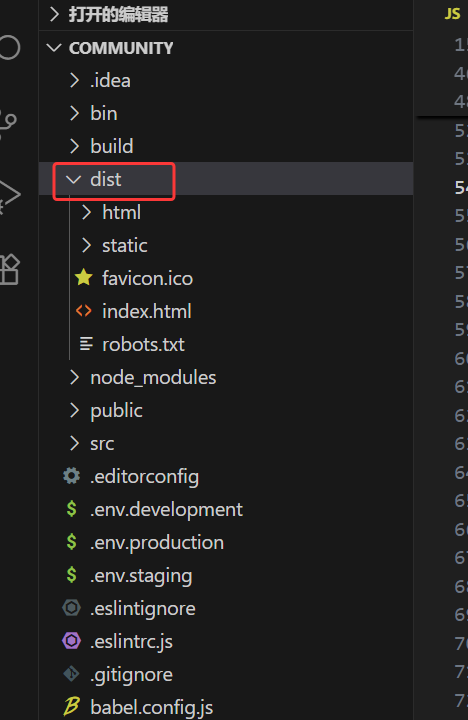Click the index.html code brackets icon
468x720 pixels.
pos(84,311)
